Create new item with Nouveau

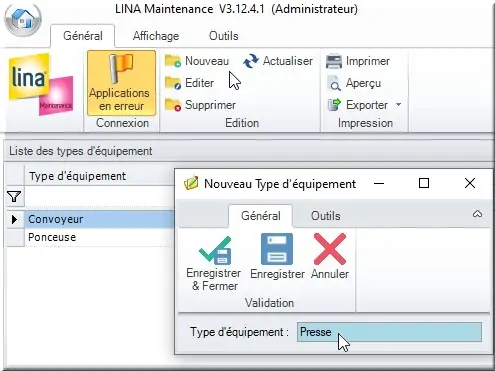pyautogui.click(x=197, y=61)
